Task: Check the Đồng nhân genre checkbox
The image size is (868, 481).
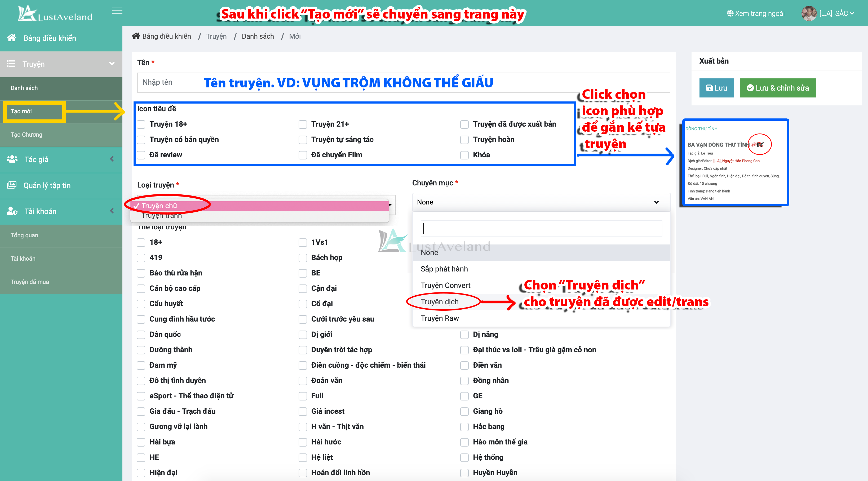Action: tap(464, 381)
